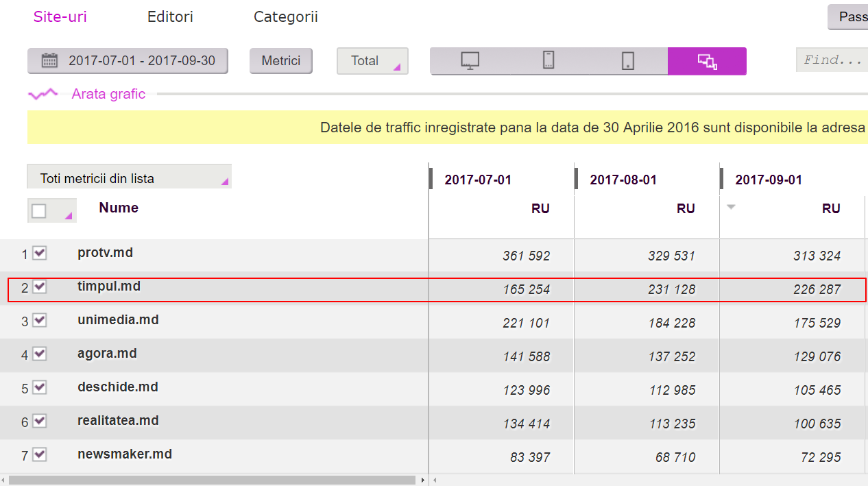Click the value 68 710 for newsmaker.md
Viewport: 868px width, 488px height.
(x=675, y=458)
